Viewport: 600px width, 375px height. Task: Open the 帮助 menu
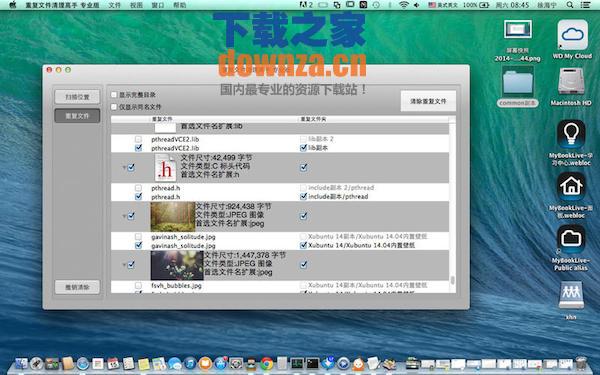point(179,5)
